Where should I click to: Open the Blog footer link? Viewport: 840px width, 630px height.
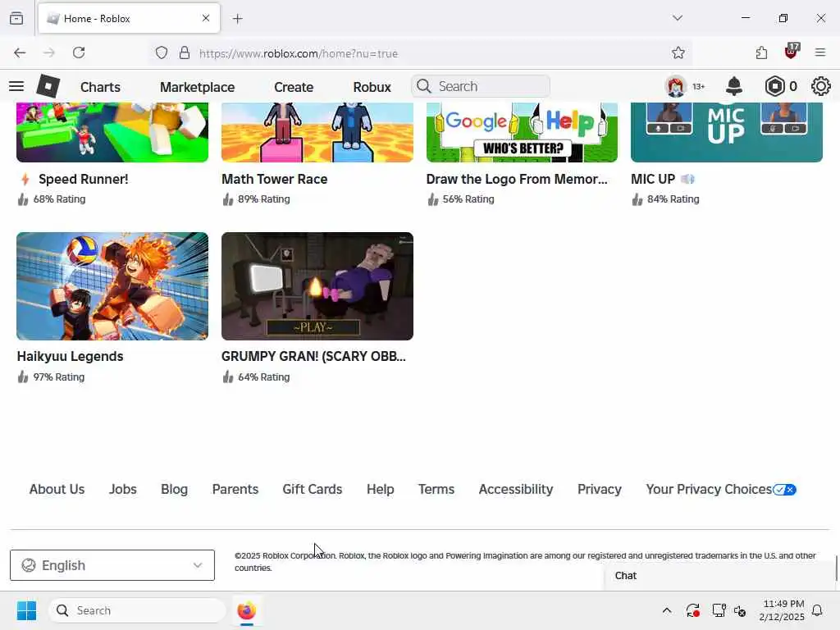point(174,489)
